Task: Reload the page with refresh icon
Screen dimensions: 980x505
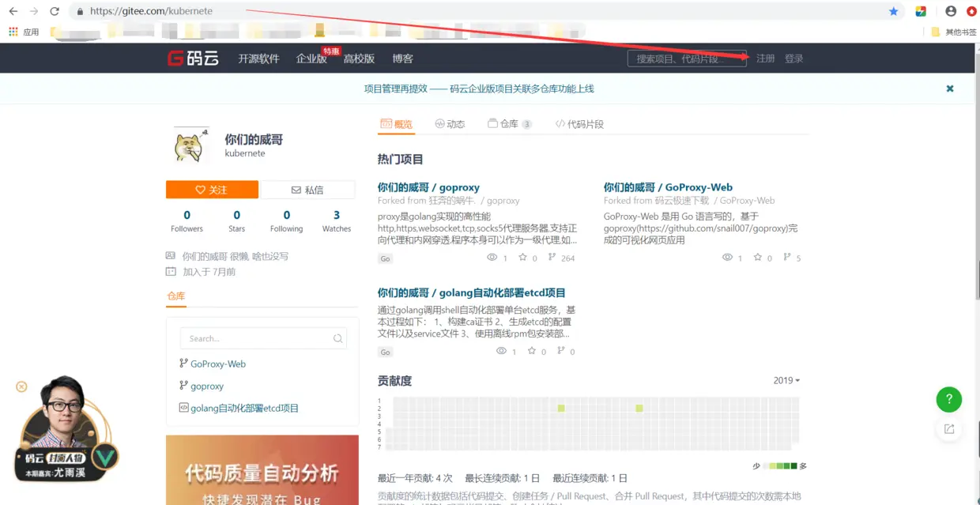Action: pyautogui.click(x=55, y=12)
